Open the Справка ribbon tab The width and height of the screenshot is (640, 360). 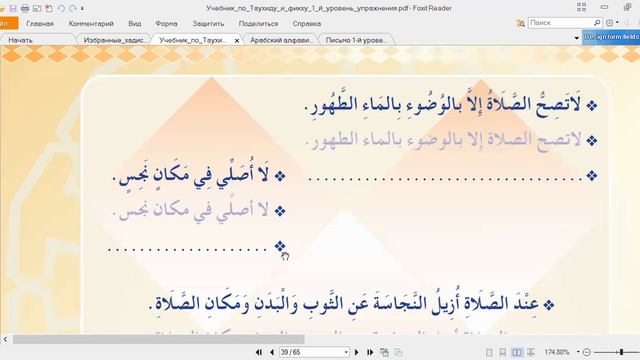click(x=307, y=24)
